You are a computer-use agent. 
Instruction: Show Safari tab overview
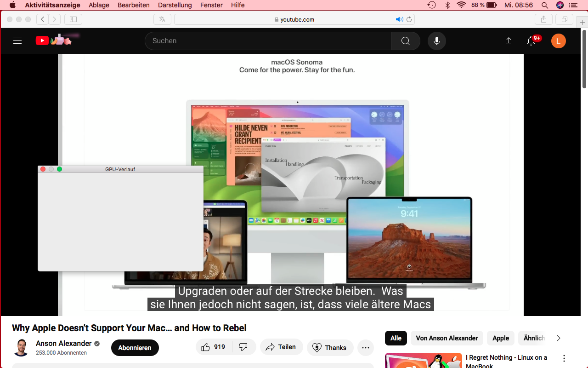click(x=564, y=19)
